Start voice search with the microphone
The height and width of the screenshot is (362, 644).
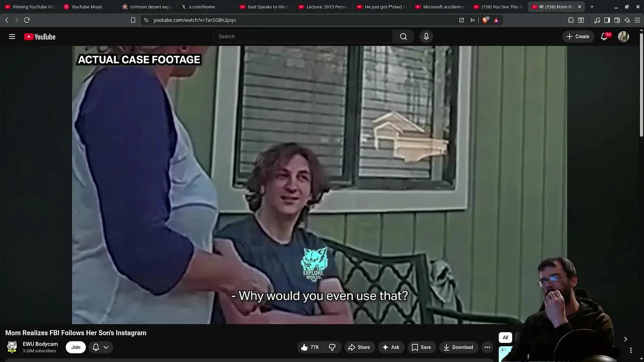[426, 36]
